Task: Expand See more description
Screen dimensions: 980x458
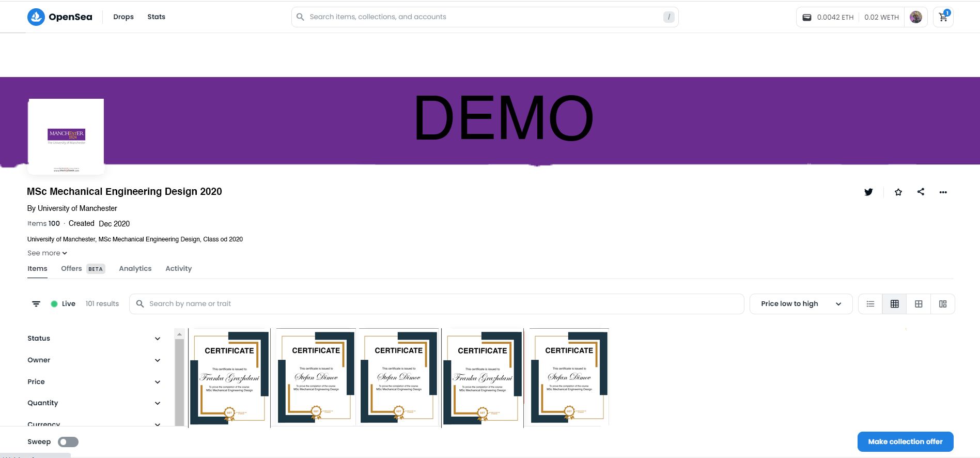Action: (47, 253)
